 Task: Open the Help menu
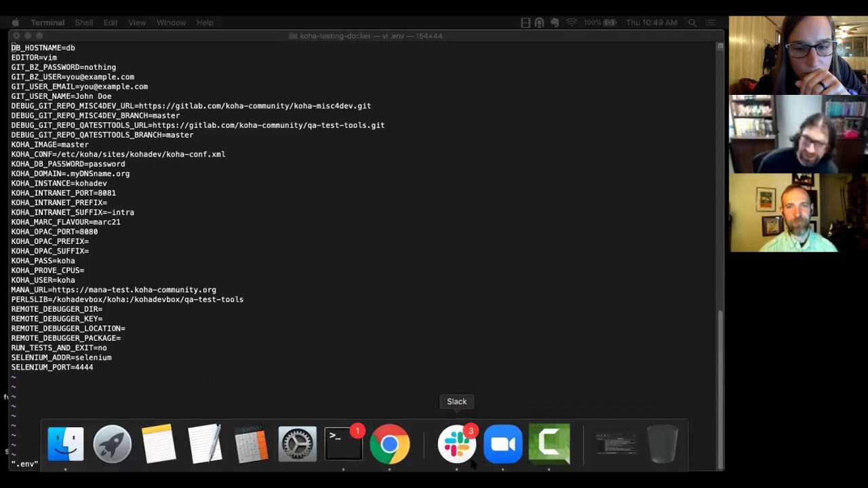(x=205, y=22)
